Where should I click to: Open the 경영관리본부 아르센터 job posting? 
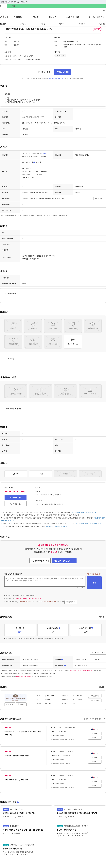click(x=23, y=733)
